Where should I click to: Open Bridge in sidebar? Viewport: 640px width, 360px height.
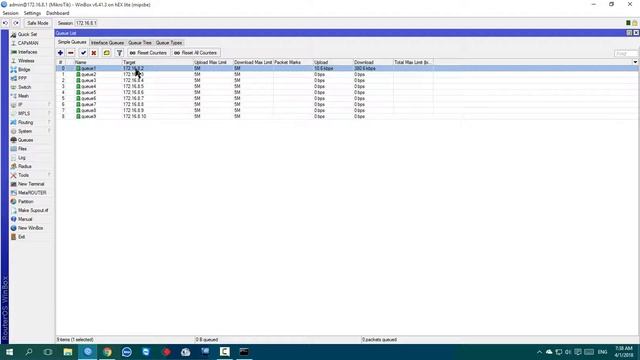24,69
